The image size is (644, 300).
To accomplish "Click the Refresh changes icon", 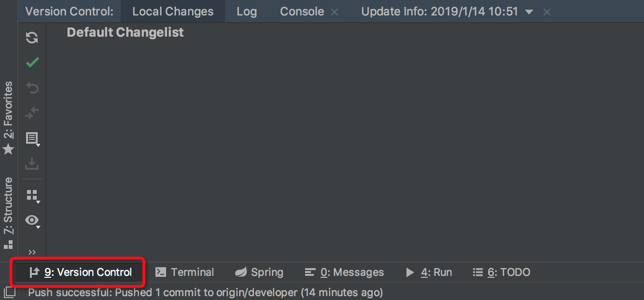I will [32, 37].
